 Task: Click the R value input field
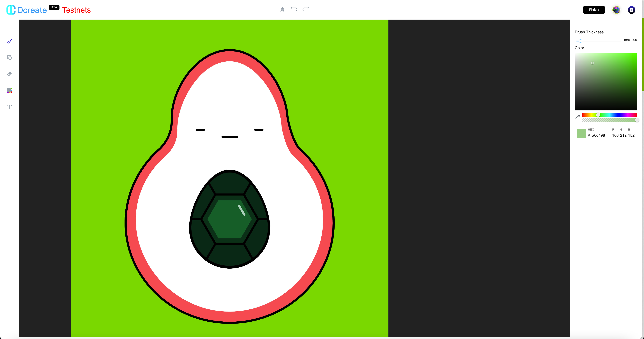tap(615, 135)
